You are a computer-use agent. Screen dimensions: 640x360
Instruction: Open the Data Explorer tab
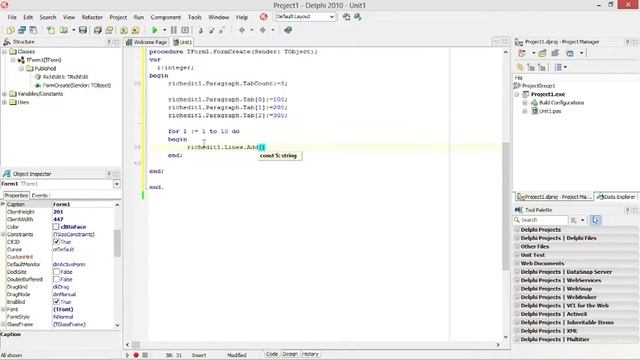point(616,197)
